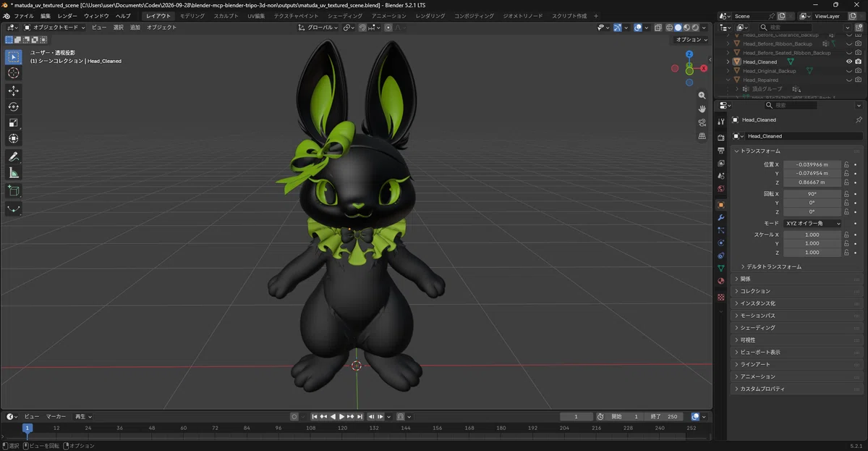The image size is (868, 451).
Task: Select the Cursor tool in the viewport toolbar
Action: click(14, 73)
